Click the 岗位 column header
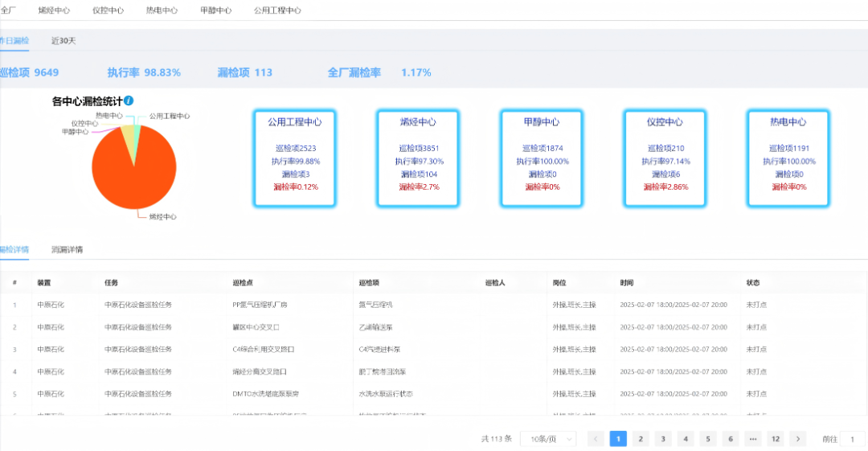Viewport: 868px width, 451px height. [559, 282]
